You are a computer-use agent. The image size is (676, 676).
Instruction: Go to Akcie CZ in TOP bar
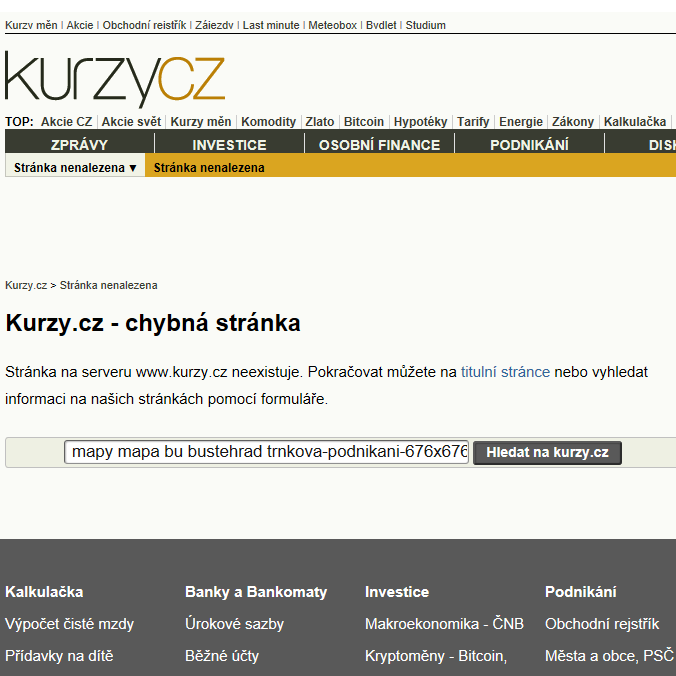[66, 122]
